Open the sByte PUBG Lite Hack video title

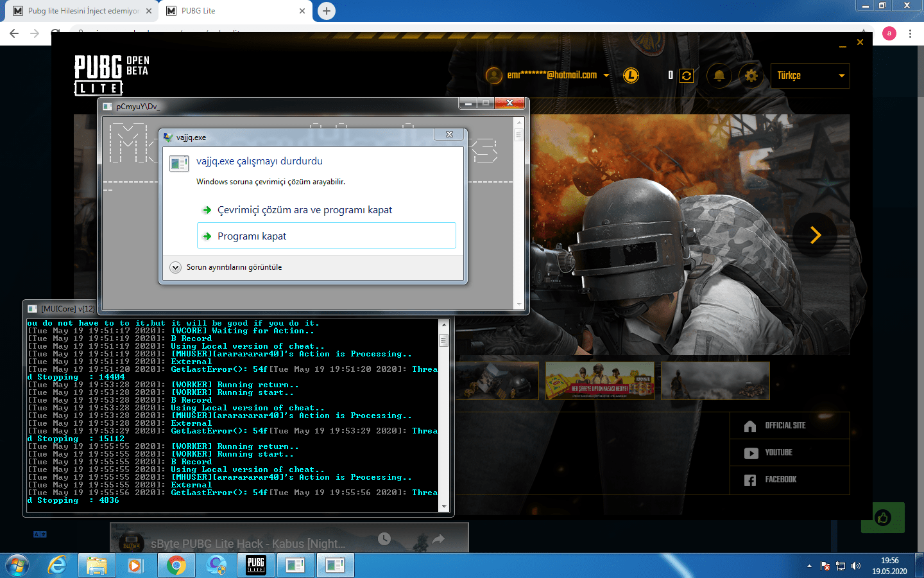coord(248,544)
